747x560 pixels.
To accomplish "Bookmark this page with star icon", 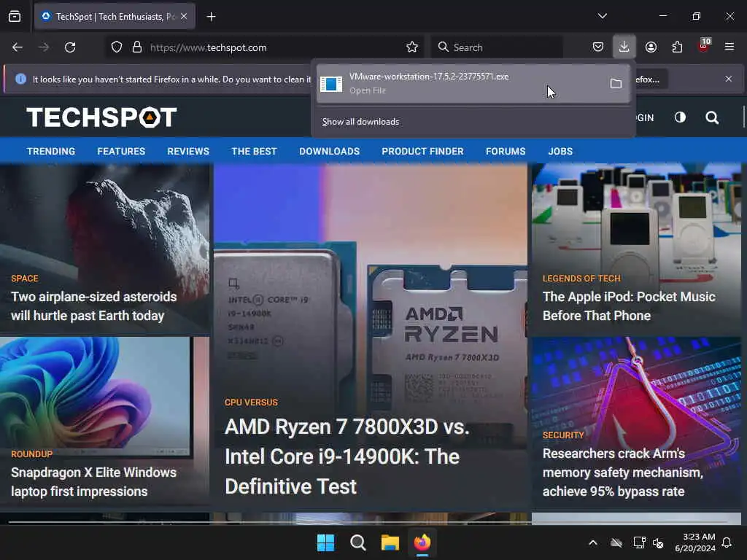I will 412,47.
